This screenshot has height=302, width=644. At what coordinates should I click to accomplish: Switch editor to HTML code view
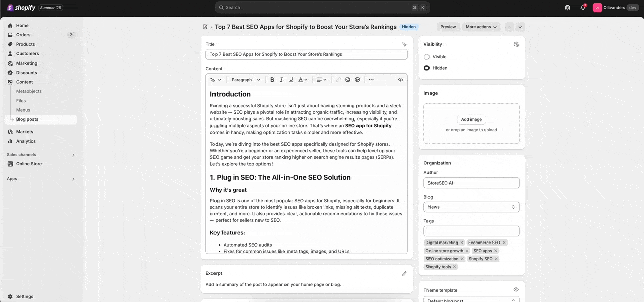click(x=401, y=80)
